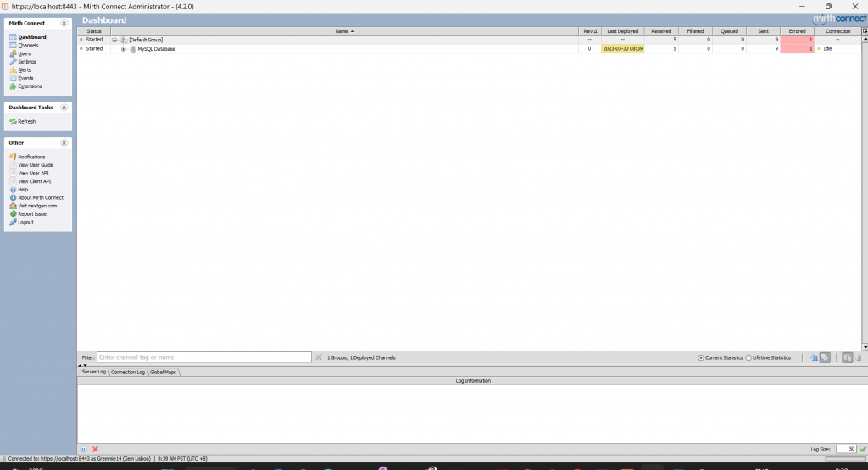Click the log pane collapse arrows above Server Log
This screenshot has height=470, width=868.
click(82, 366)
